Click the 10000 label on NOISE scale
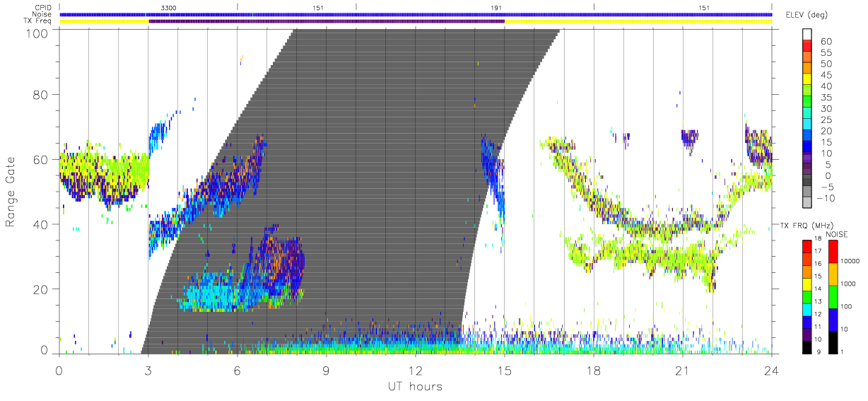The image size is (868, 401). [851, 261]
